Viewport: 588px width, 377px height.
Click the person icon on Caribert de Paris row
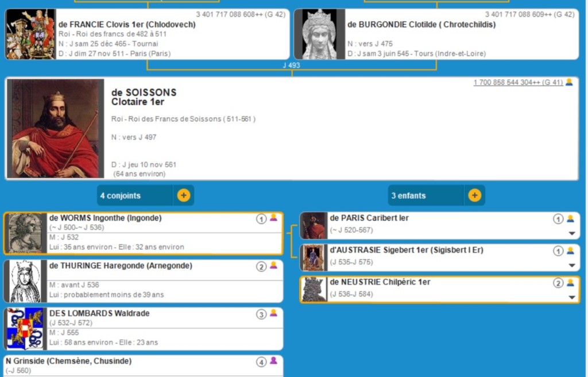(x=570, y=219)
